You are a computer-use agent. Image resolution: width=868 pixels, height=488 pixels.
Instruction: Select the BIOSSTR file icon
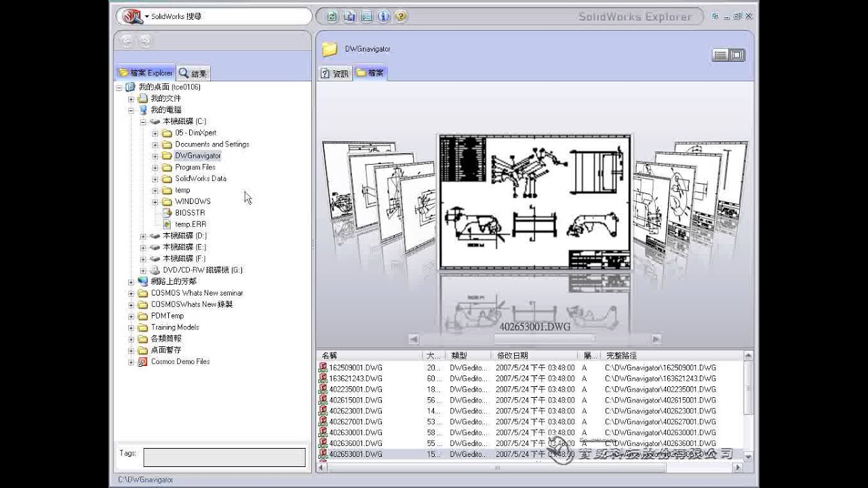pos(167,213)
